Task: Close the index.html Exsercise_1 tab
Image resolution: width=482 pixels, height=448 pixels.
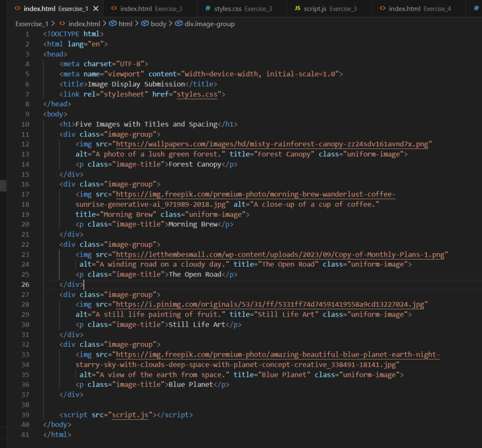Action: pyautogui.click(x=96, y=9)
